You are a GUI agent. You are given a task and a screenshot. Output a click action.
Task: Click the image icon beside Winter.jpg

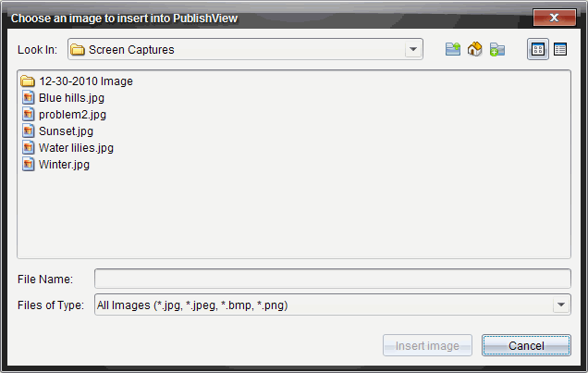click(x=28, y=165)
